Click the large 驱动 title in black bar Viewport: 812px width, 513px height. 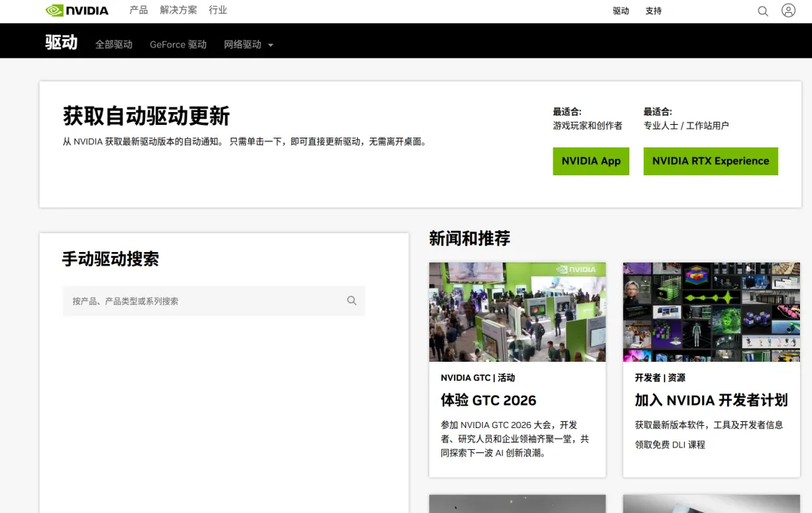[61, 42]
